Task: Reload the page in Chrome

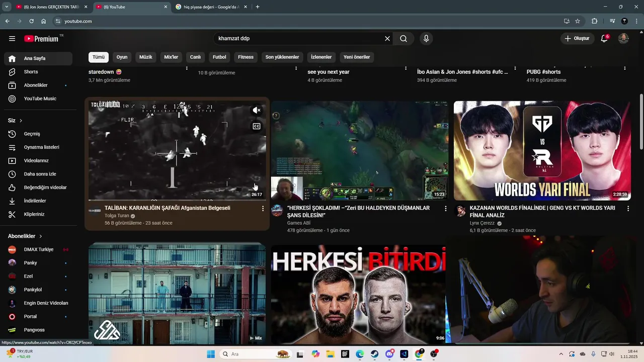Action: pos(32,21)
